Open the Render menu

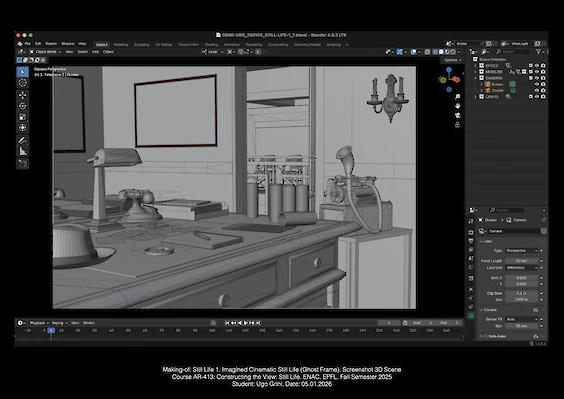[x=51, y=44]
